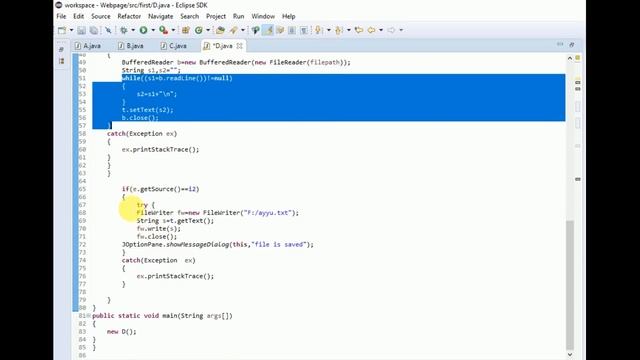The width and height of the screenshot is (640, 360).
Task: Click the Forward navigation arrow
Action: coord(391,30)
